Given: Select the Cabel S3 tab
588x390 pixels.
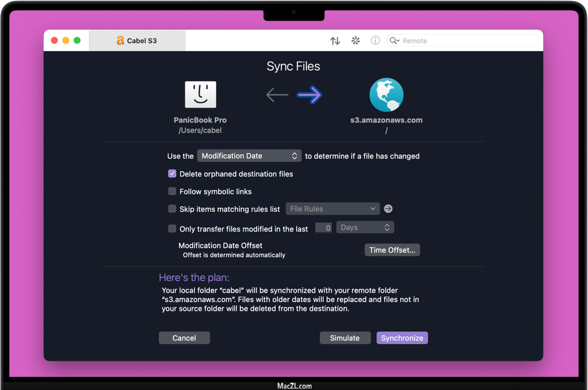Looking at the screenshot, I should coord(137,41).
